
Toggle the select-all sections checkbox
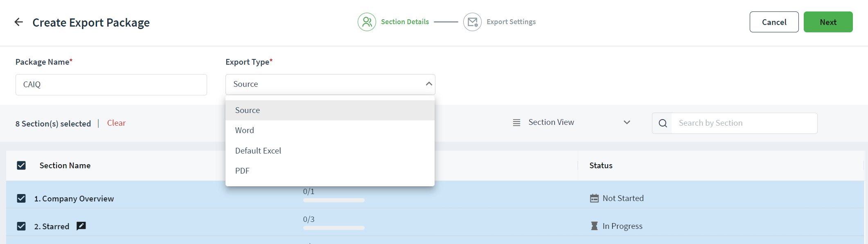pos(21,165)
